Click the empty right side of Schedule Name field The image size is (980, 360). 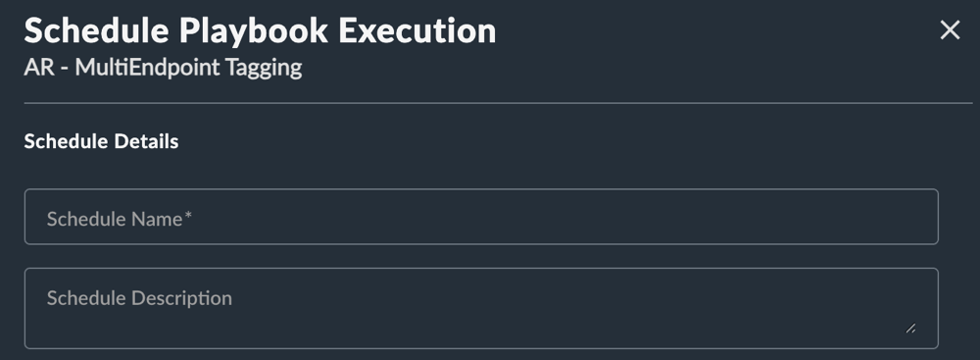tap(688, 217)
